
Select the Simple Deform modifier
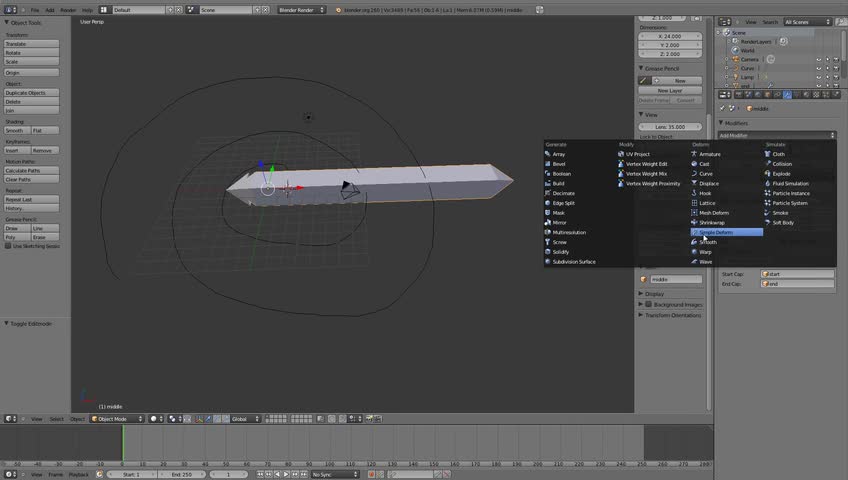tap(717, 232)
